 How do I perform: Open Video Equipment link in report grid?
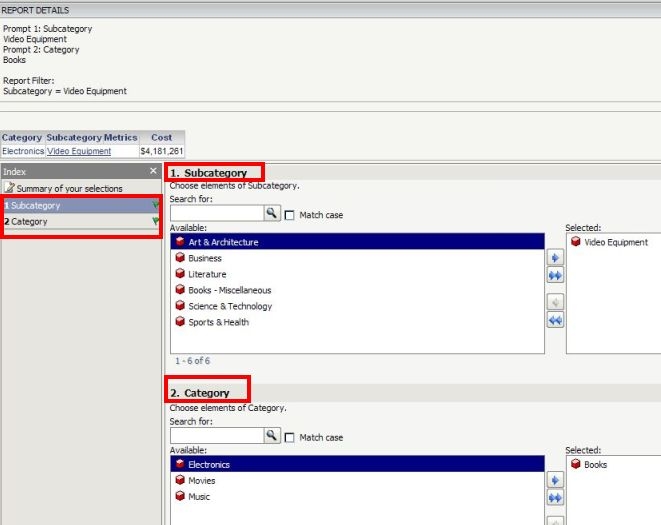[79, 151]
